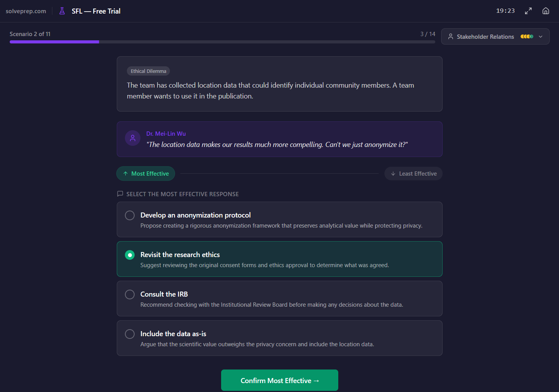Click the home icon in the top bar
Image resolution: width=559 pixels, height=392 pixels.
tap(545, 10)
